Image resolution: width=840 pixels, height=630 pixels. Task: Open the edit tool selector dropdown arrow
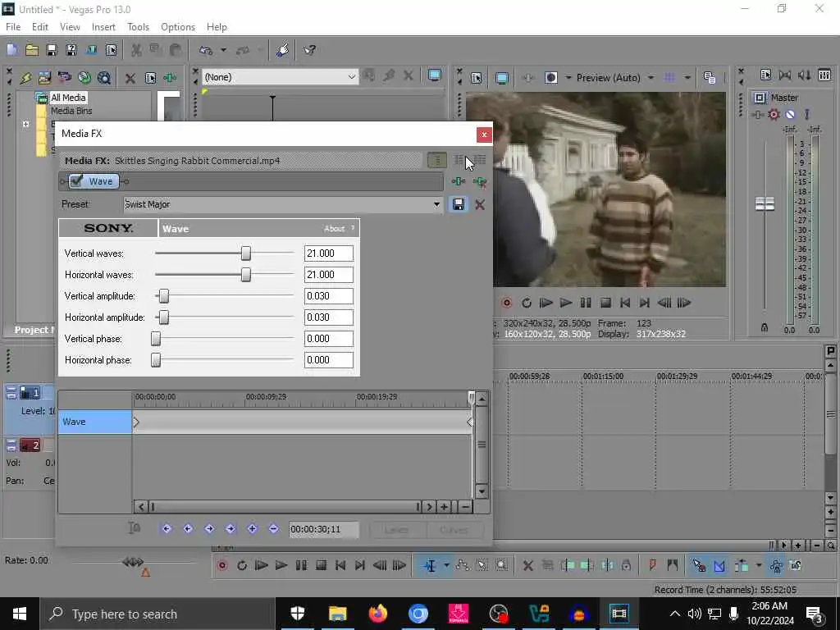coord(446,565)
